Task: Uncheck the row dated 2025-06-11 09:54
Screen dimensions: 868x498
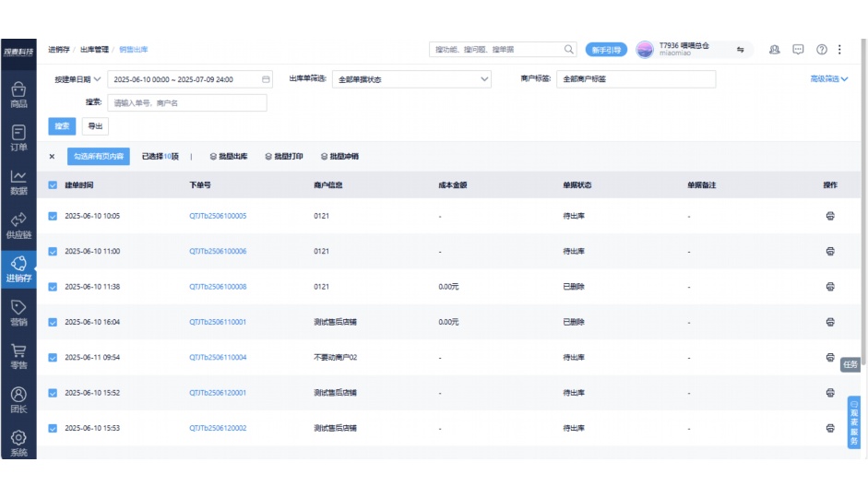Action: tap(53, 357)
